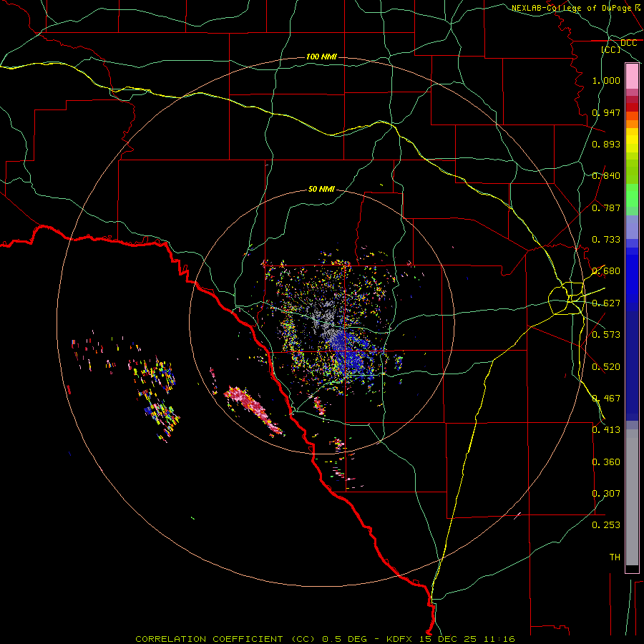Viewport: 644px width, 644px height.
Task: Click the [CC] units label
Action: click(x=610, y=49)
